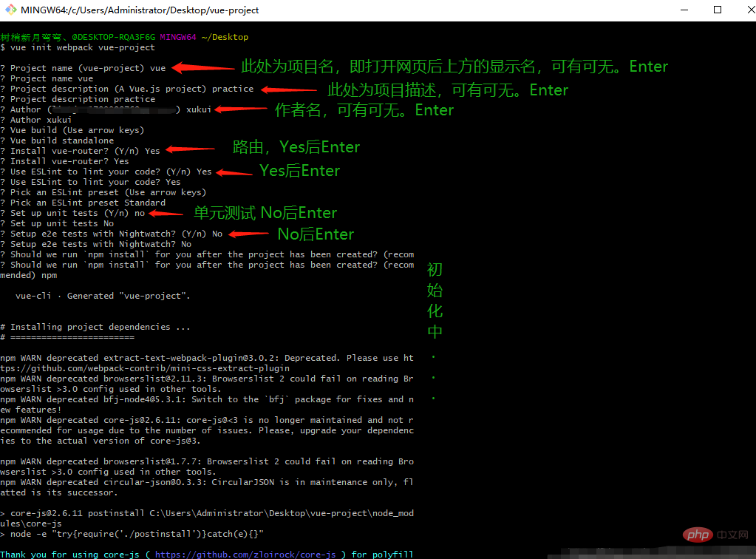Click "Install vue-router? (Y/n) Yes" prompt
756x559 pixels.
click(x=80, y=151)
